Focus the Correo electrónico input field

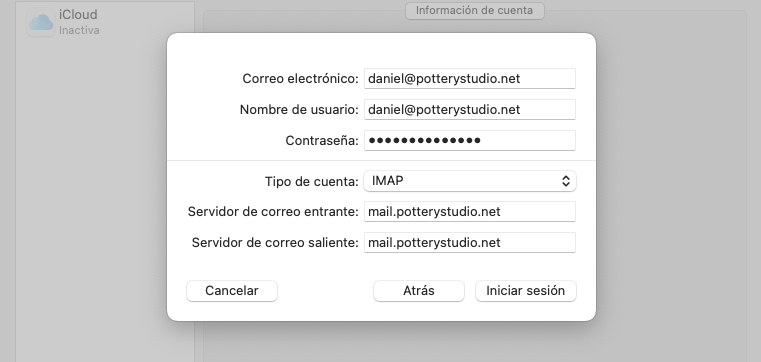[x=469, y=79]
